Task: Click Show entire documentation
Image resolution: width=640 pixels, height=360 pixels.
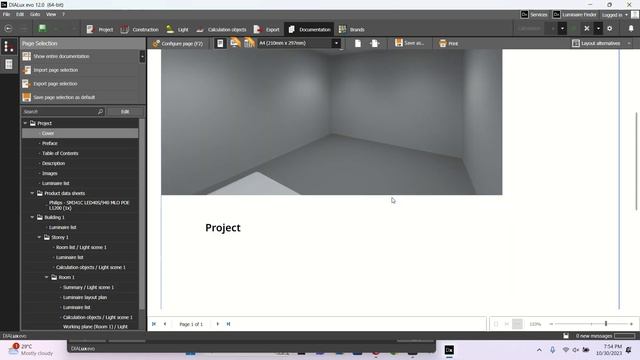Action: click(x=61, y=56)
